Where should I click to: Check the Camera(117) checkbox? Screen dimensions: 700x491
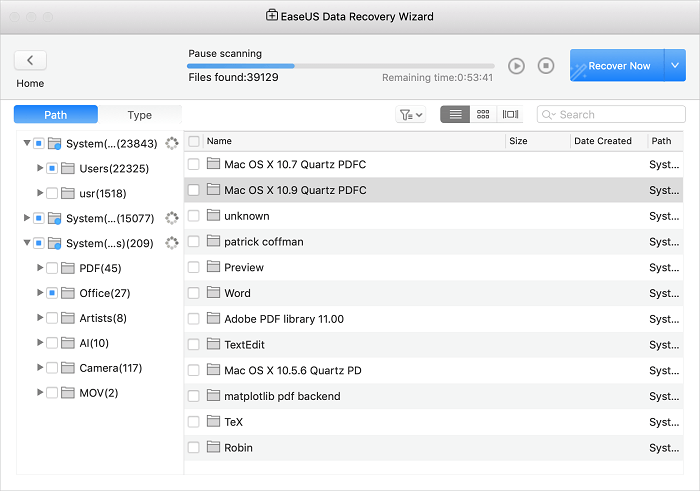click(x=52, y=368)
